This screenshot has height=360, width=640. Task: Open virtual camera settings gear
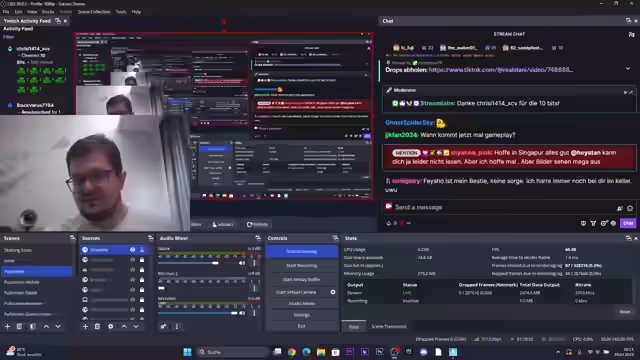pyautogui.click(x=333, y=292)
